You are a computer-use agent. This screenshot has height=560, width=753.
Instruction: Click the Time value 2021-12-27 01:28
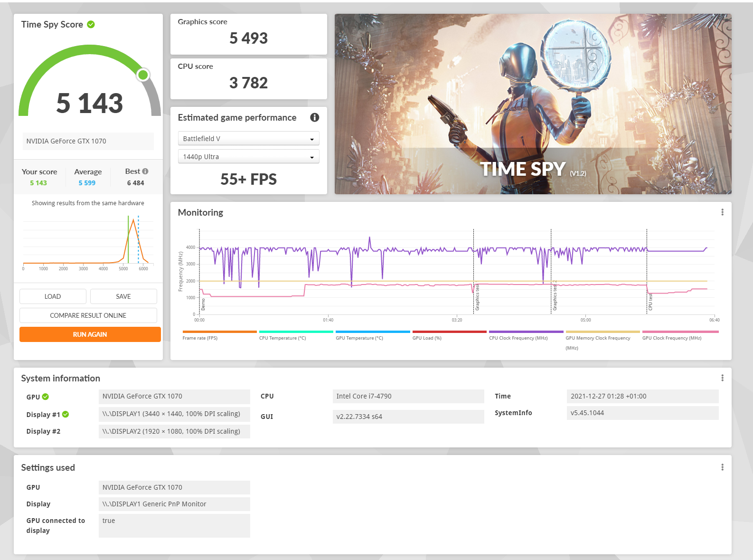[x=642, y=396]
